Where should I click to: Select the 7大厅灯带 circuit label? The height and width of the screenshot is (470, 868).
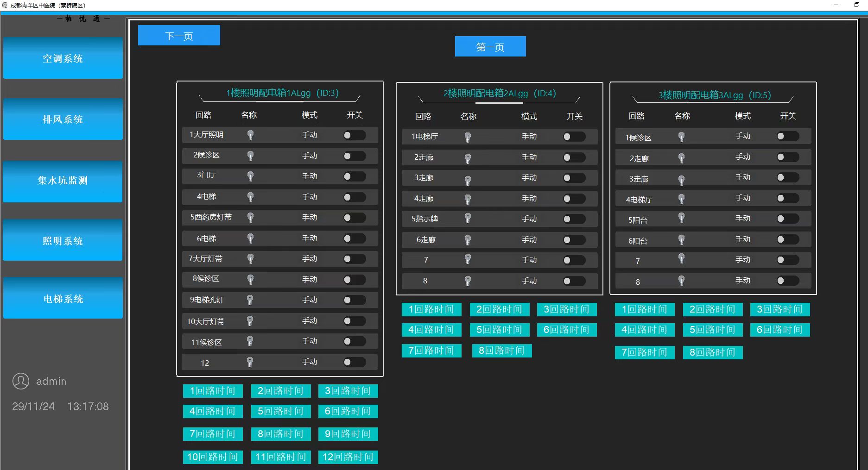click(x=205, y=258)
